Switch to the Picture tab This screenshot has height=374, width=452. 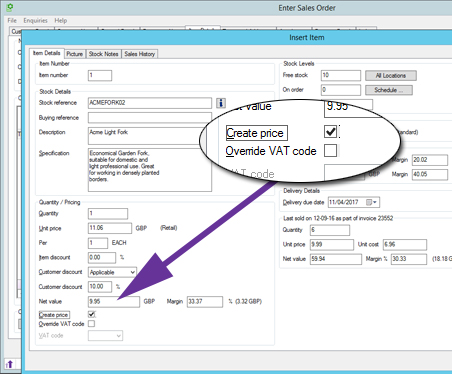74,54
